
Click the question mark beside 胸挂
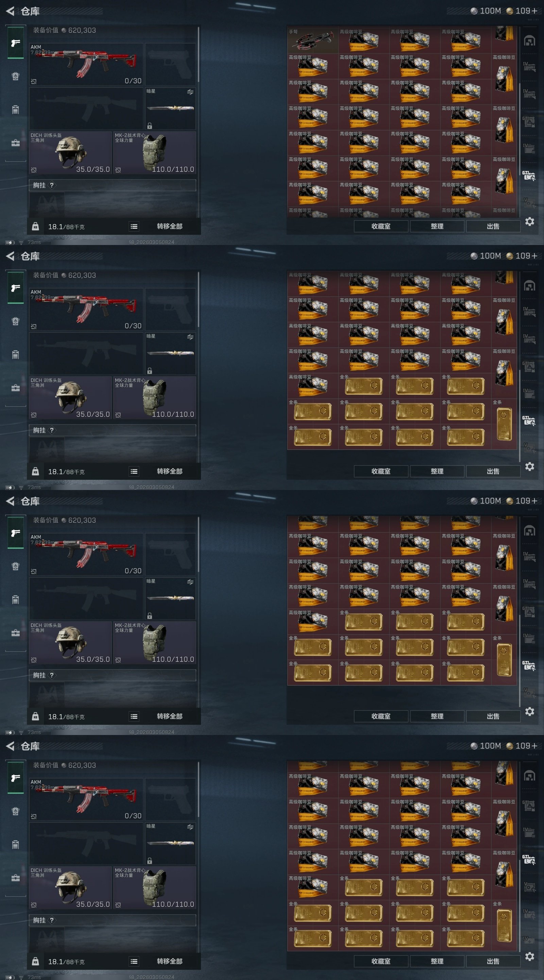pos(52,185)
